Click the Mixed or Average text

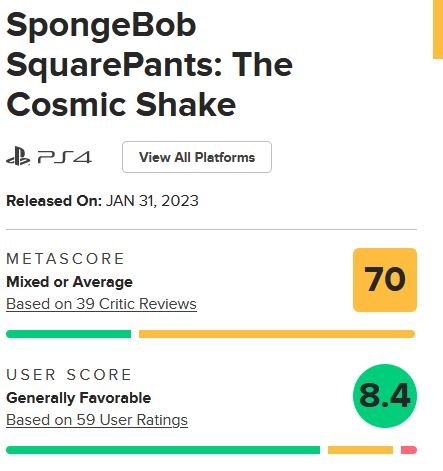click(69, 282)
